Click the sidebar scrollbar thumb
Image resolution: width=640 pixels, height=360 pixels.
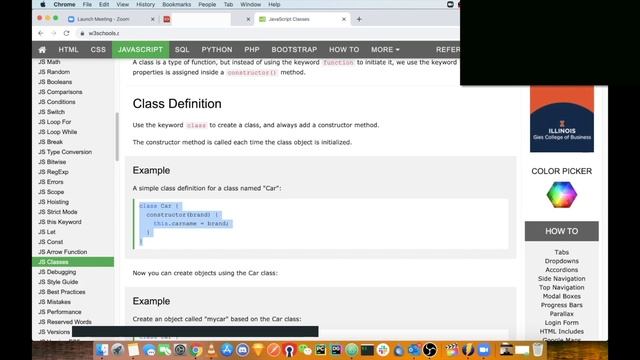point(117,136)
